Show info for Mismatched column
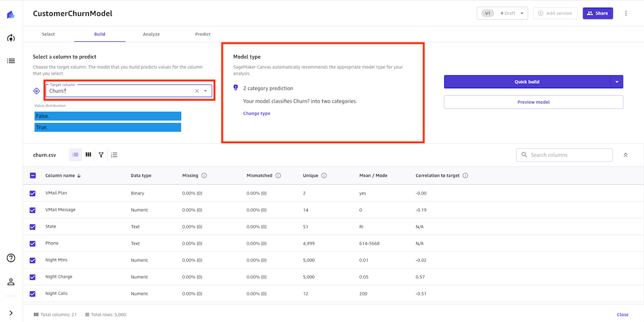This screenshot has width=644, height=322. pos(278,175)
